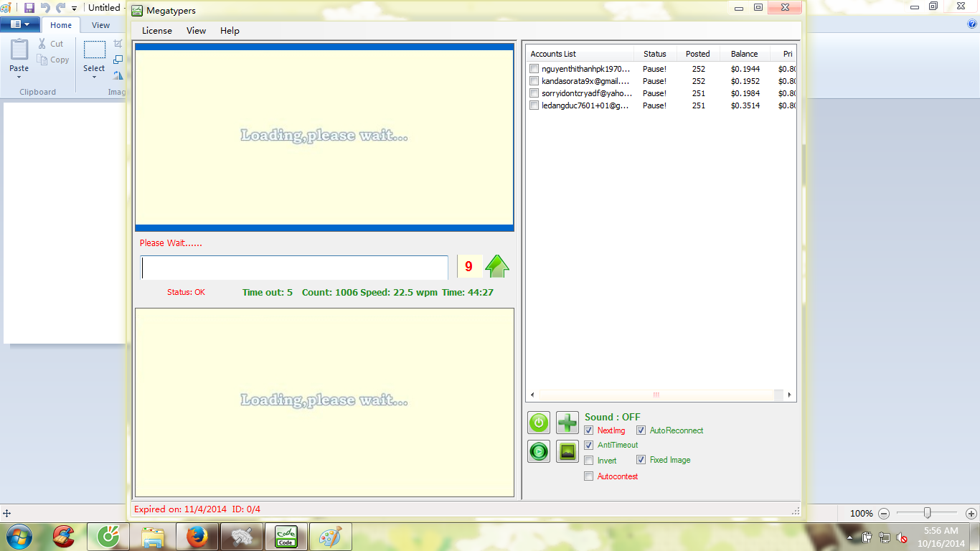
Task: Click Paint's zoom in plus button
Action: pyautogui.click(x=971, y=514)
